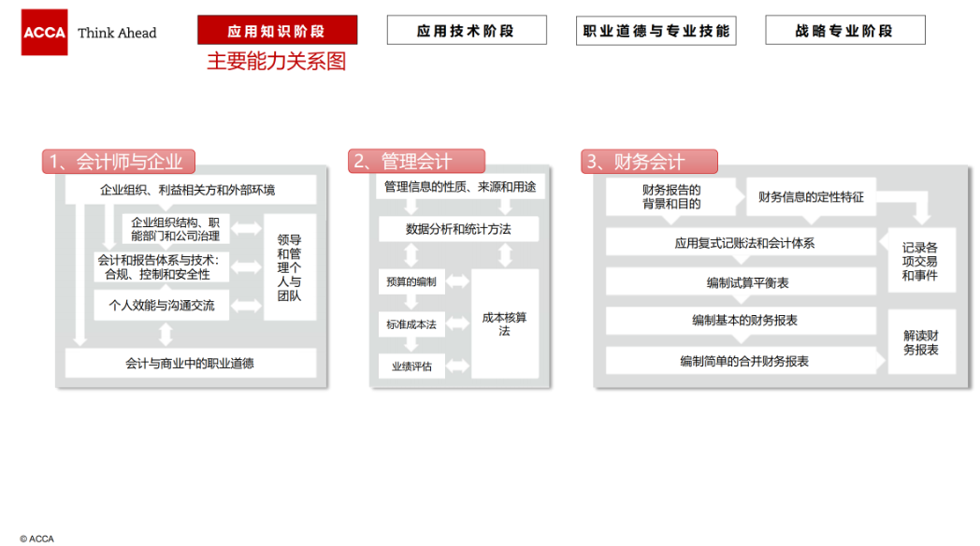The width and height of the screenshot is (980, 546).
Task: Click 企业组织结构、职能部门和公司治理 box
Action: [x=176, y=229]
